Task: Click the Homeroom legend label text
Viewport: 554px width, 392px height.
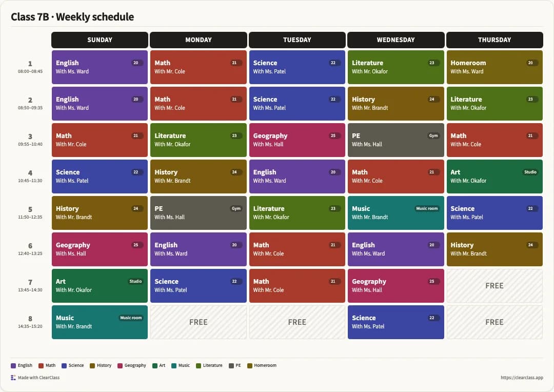Action: pos(265,365)
